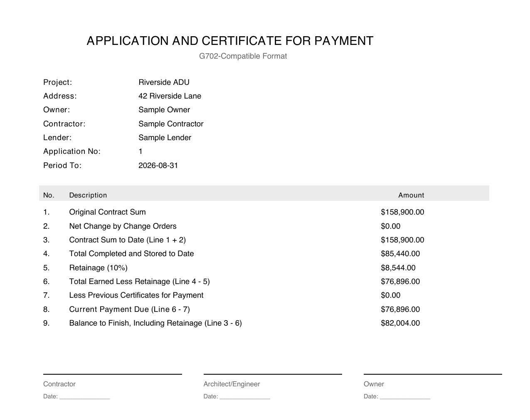530x420 pixels.
Task: Click 'Current Payment Due (Line 6 - 7)'
Action: point(129,309)
